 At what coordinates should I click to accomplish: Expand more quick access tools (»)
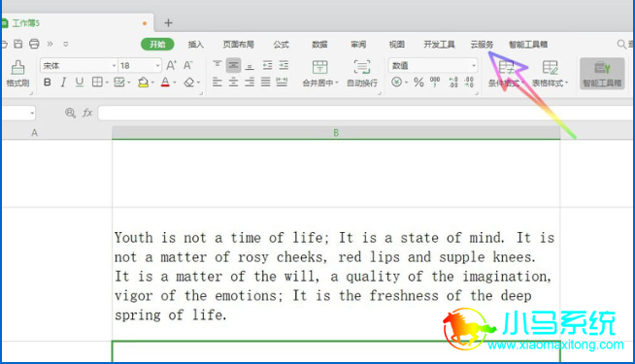50,44
